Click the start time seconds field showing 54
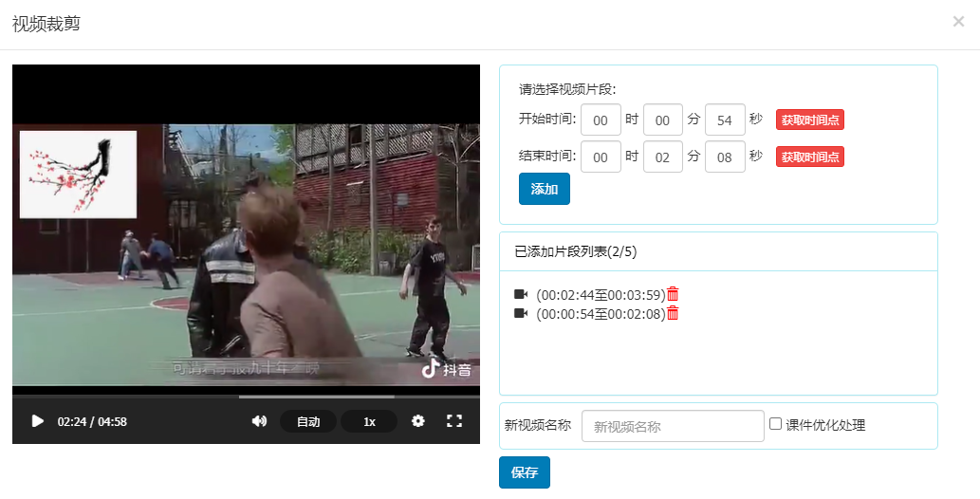 725,120
